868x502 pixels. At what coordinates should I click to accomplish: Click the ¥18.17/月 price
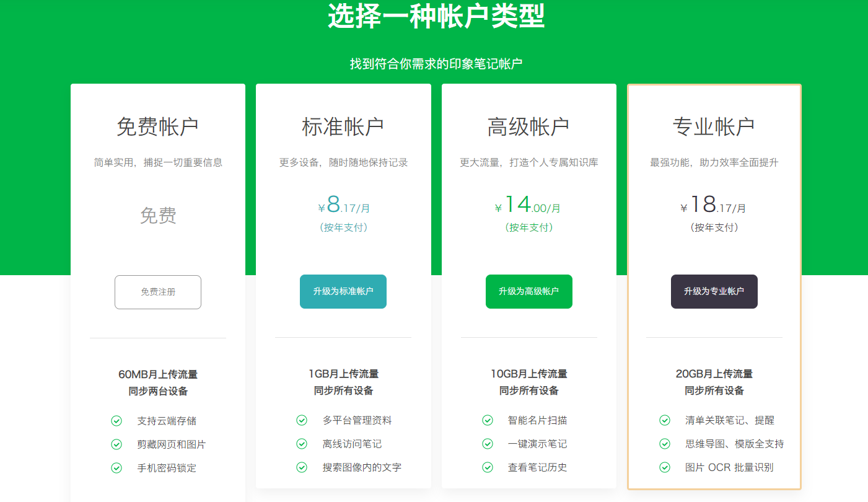click(714, 205)
